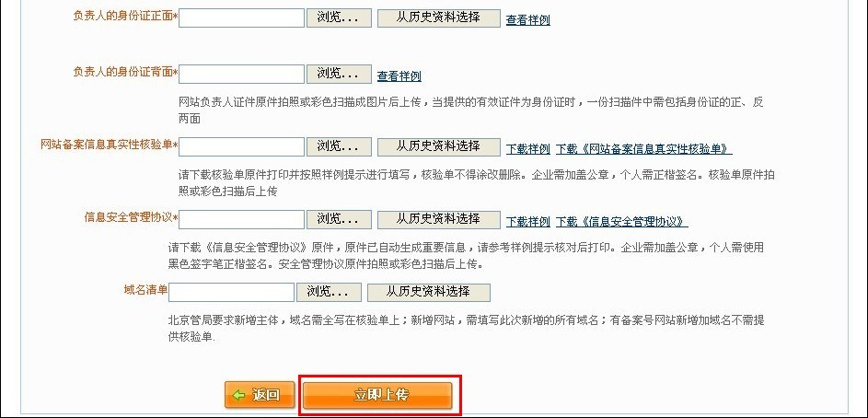Download 《网站备案信息真实性核验单》 via link
Screen dimensions: 868x418
click(x=643, y=148)
